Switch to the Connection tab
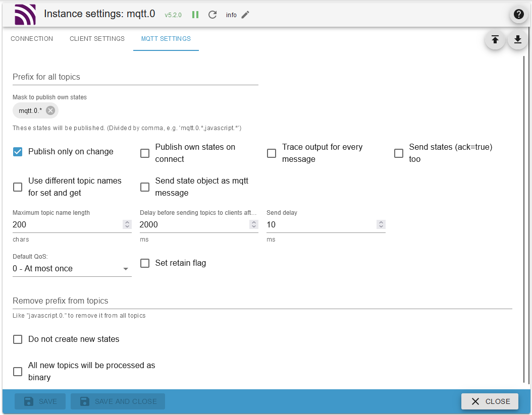Screen dimensions: 532x415 [x=32, y=39]
